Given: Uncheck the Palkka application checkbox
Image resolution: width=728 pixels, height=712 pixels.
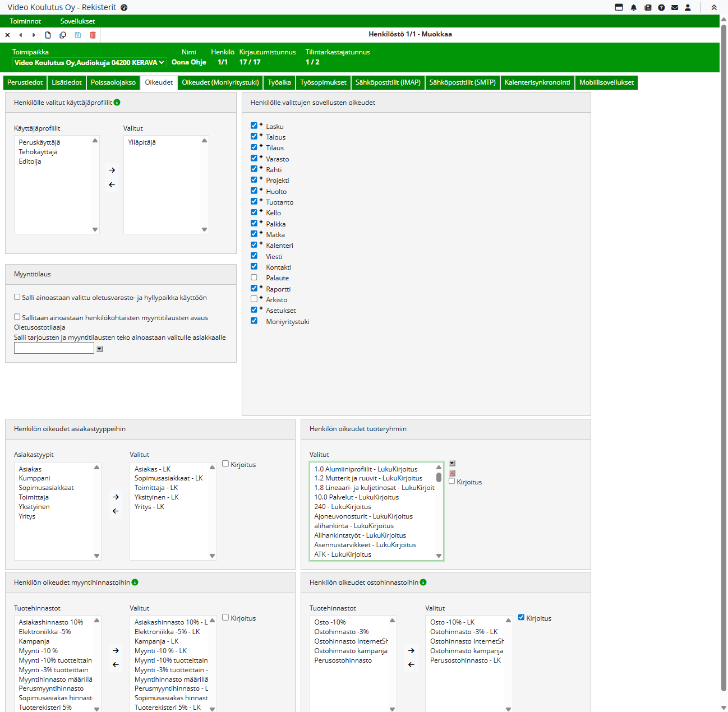Looking at the screenshot, I should pyautogui.click(x=254, y=223).
